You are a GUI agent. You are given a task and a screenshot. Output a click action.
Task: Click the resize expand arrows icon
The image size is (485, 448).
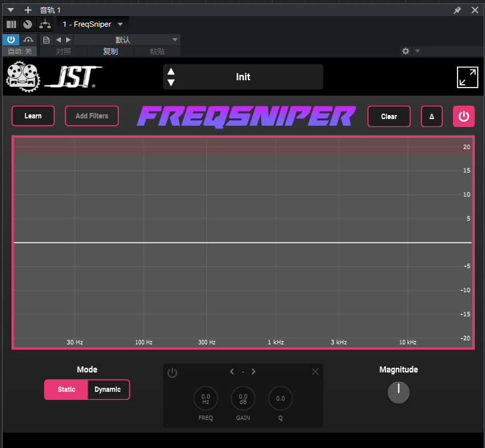pyautogui.click(x=468, y=77)
